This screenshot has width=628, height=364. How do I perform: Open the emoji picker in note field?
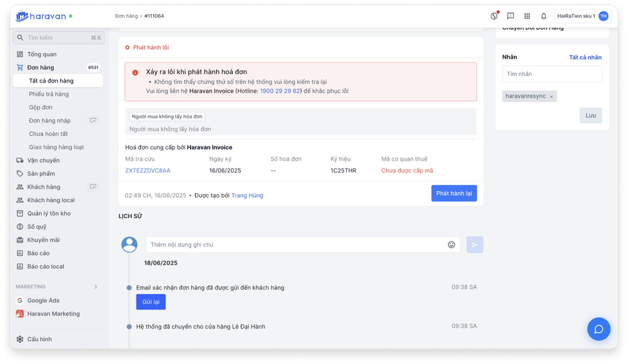point(451,245)
